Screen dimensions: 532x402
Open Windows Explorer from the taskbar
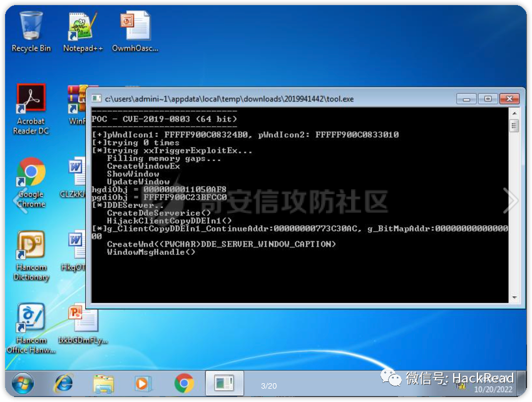[x=103, y=384]
